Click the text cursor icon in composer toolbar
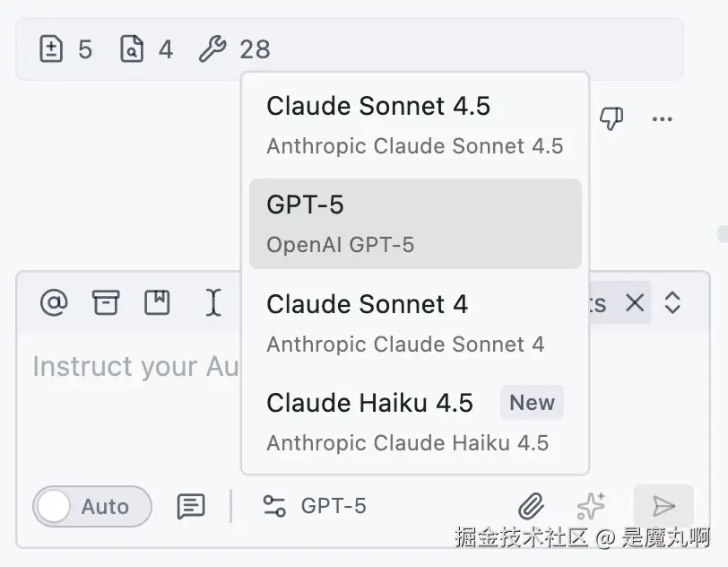The image size is (728, 567). click(x=212, y=303)
